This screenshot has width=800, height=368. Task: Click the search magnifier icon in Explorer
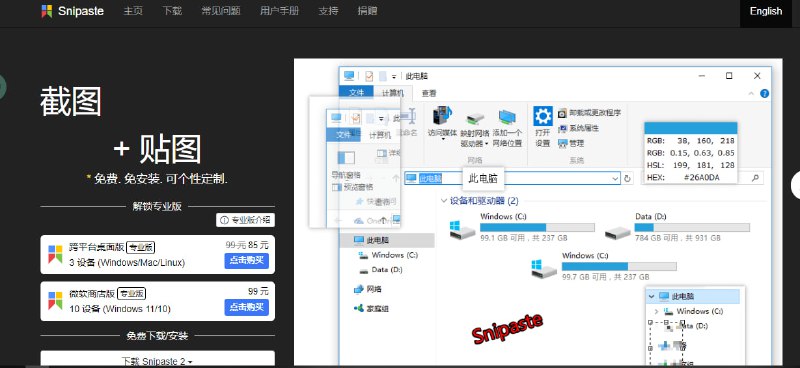click(x=755, y=178)
